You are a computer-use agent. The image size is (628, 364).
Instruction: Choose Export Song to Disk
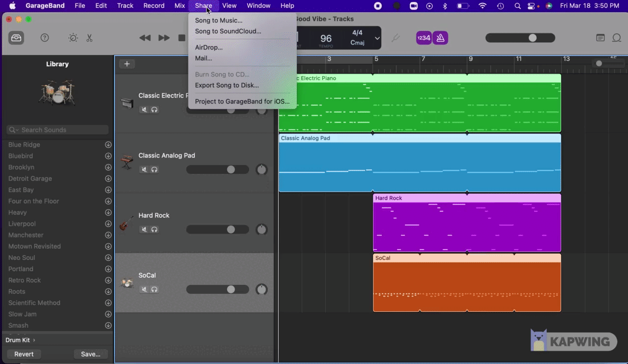pyautogui.click(x=242, y=85)
